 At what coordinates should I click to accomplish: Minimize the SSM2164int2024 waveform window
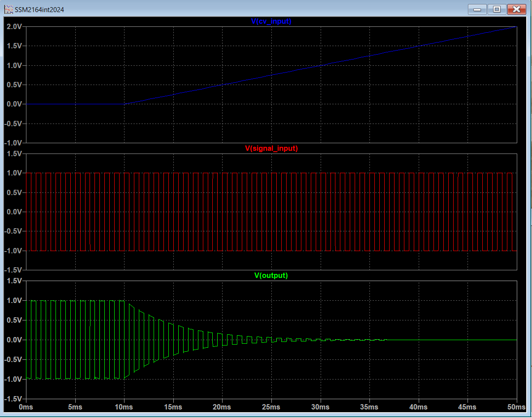(476, 9)
